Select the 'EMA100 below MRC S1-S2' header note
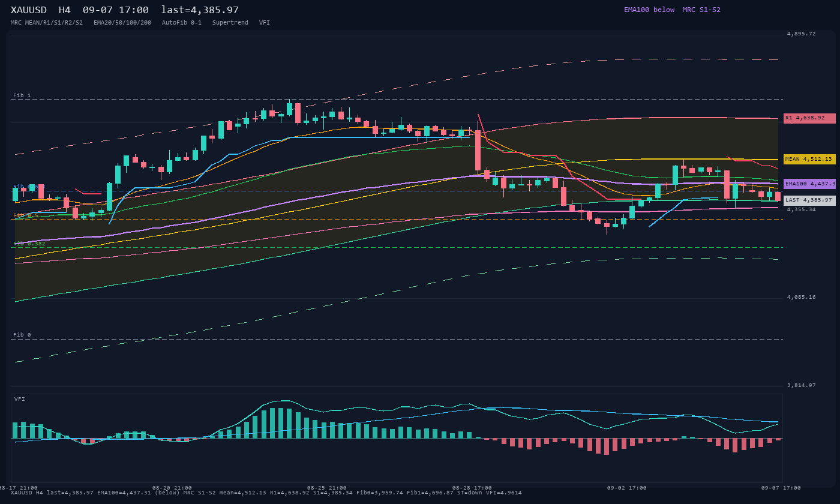The width and height of the screenshot is (840, 504). (x=672, y=10)
